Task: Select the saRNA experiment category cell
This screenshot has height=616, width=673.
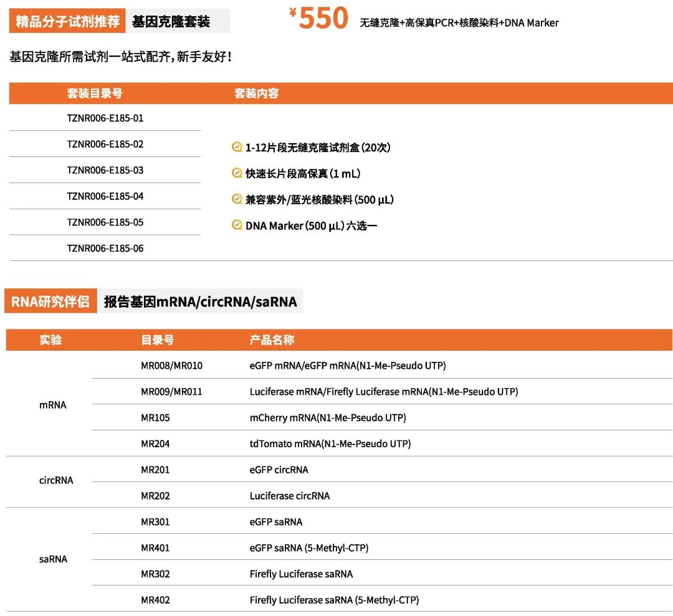Action: (x=53, y=559)
